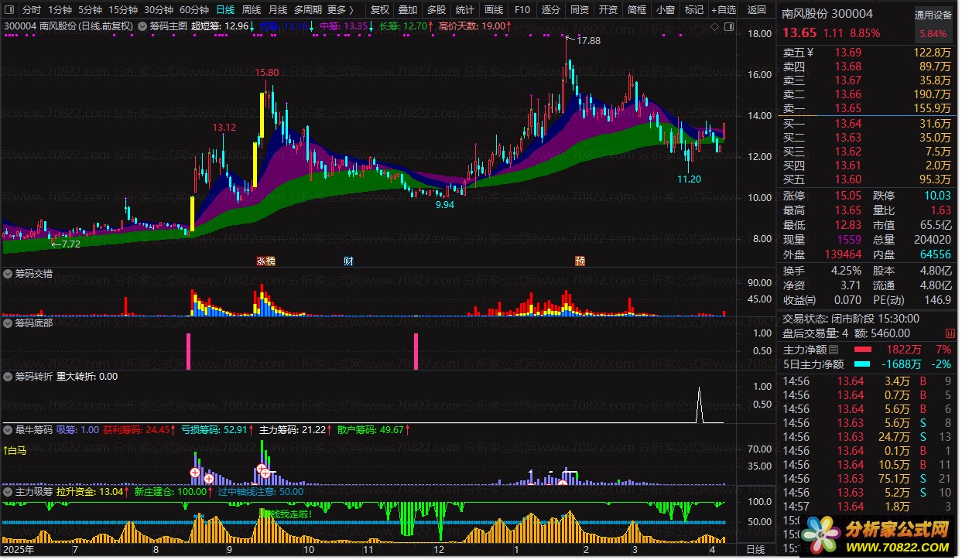Toggle 复权 price adjustment
The width and height of the screenshot is (962, 560).
click(379, 10)
